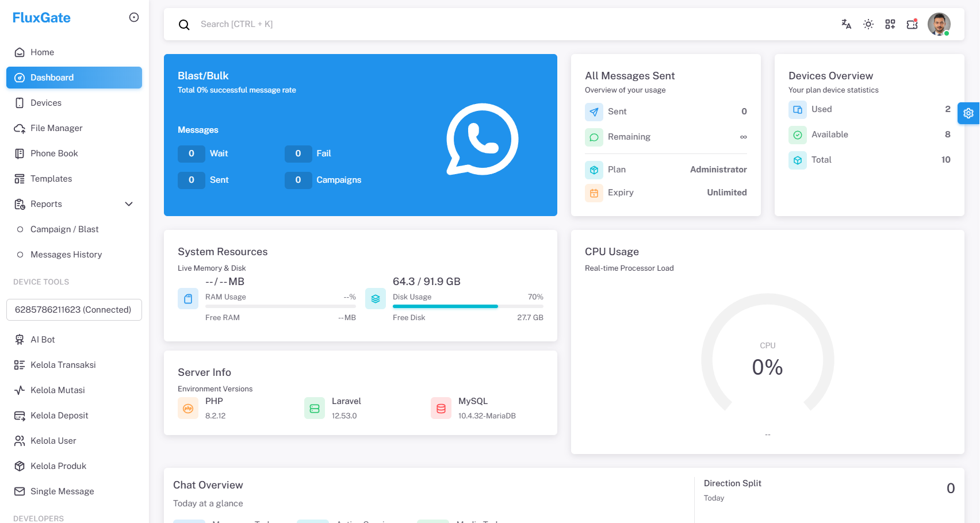Click the "27.7 GB" free disk value

click(530, 318)
